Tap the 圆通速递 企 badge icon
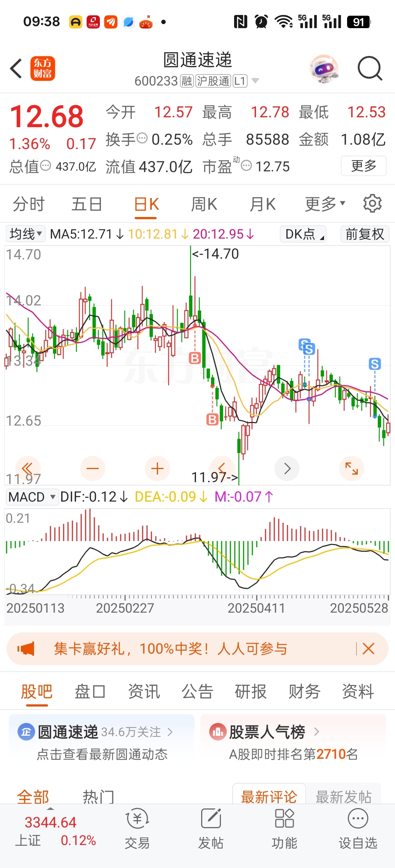The height and width of the screenshot is (868, 395). 26,732
